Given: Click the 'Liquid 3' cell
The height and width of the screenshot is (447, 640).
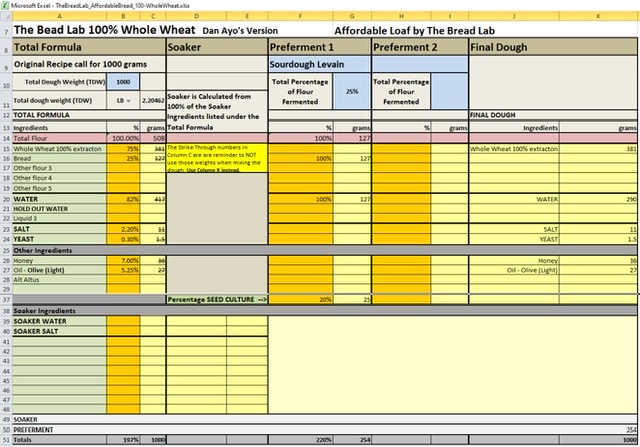Looking at the screenshot, I should pyautogui.click(x=60, y=218).
